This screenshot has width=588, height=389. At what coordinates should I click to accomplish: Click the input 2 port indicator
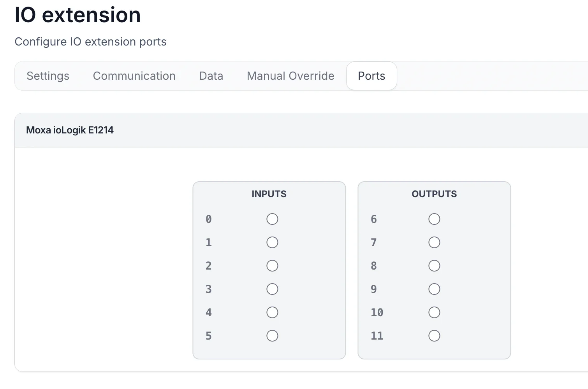point(272,266)
